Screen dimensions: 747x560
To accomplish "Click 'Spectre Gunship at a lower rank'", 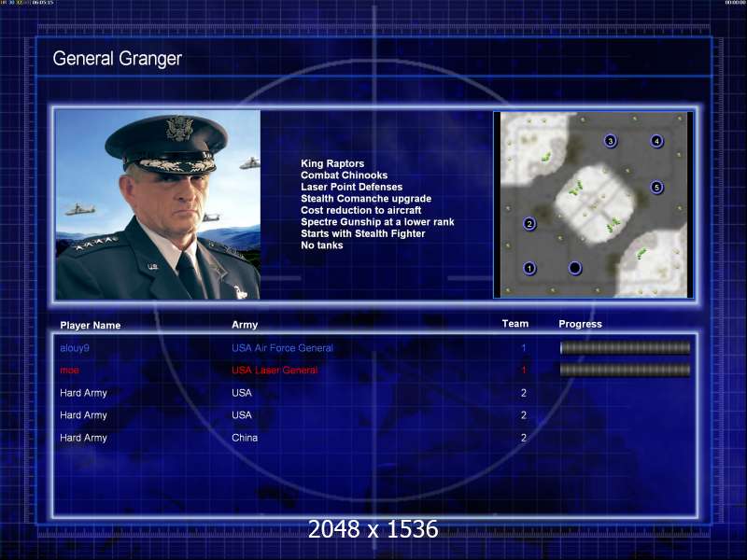I will coord(377,222).
